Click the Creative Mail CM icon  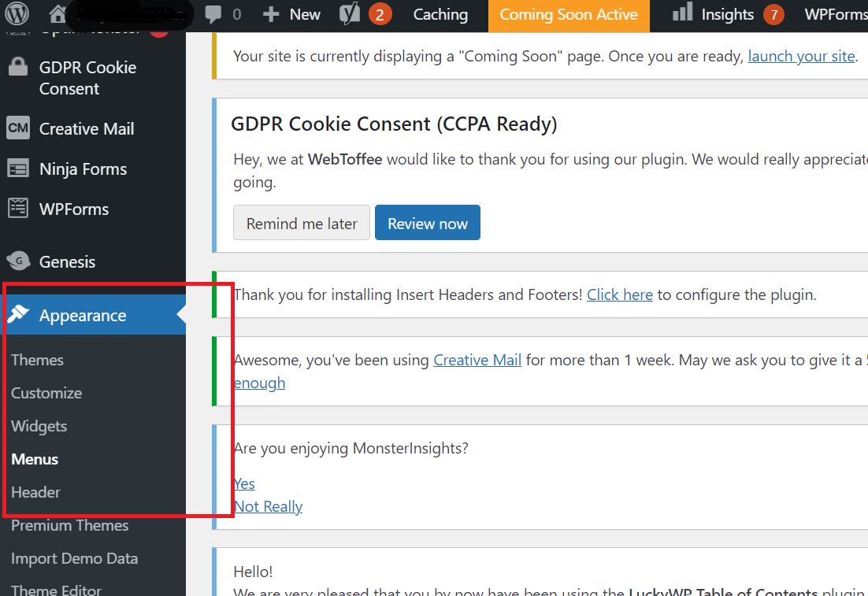[x=18, y=128]
